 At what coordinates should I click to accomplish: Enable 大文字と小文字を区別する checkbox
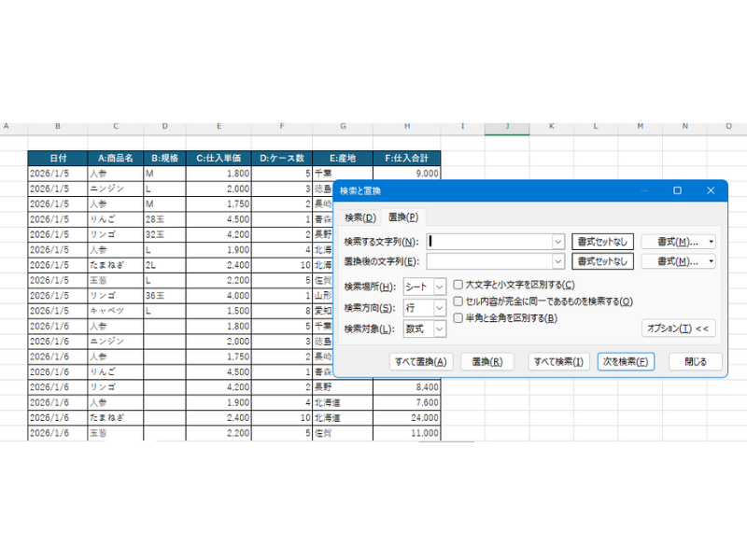coord(458,285)
